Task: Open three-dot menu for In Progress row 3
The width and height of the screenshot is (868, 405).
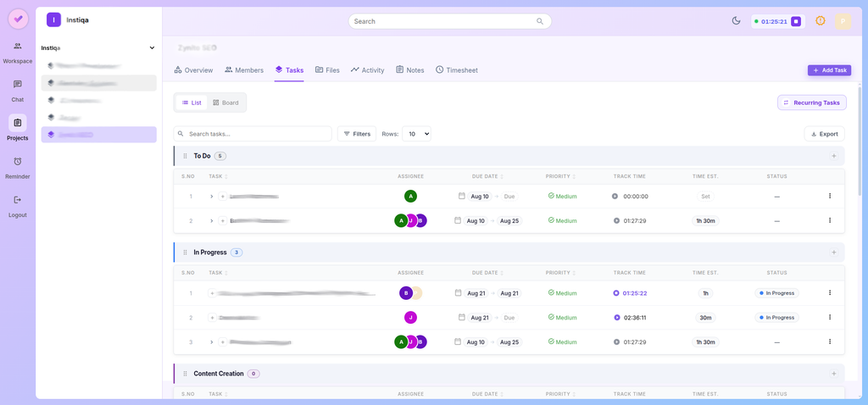Action: click(829, 341)
